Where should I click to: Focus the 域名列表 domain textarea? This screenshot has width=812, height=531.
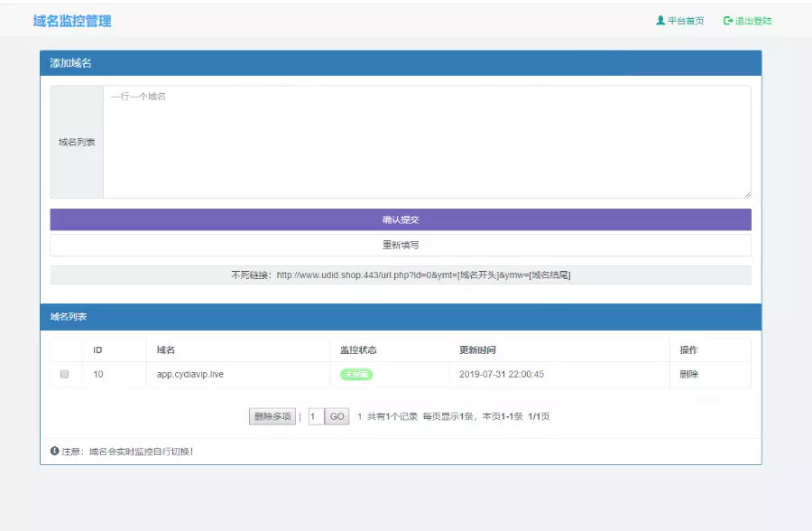[426, 142]
